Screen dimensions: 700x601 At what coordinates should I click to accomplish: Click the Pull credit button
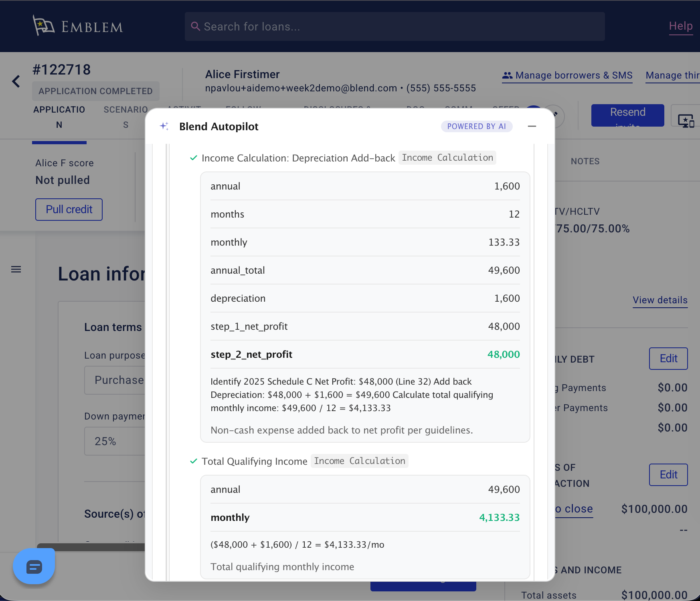69,210
